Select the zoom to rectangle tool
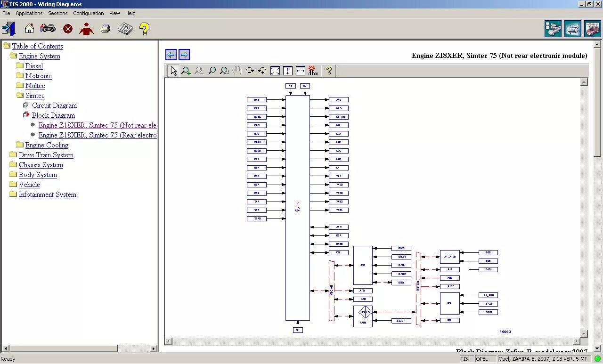This screenshot has width=603, height=364. point(224,71)
